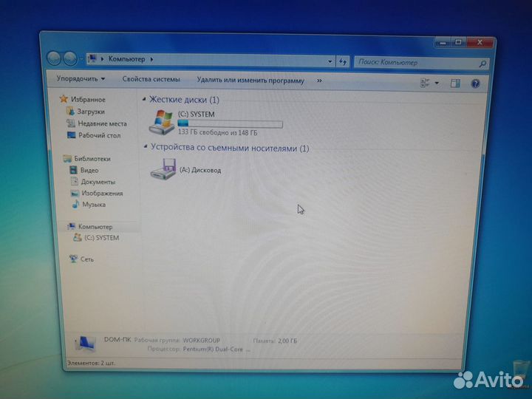This screenshot has height=399, width=532.
Task: Open the Упорядочить dropdown menu
Action: pyautogui.click(x=80, y=79)
